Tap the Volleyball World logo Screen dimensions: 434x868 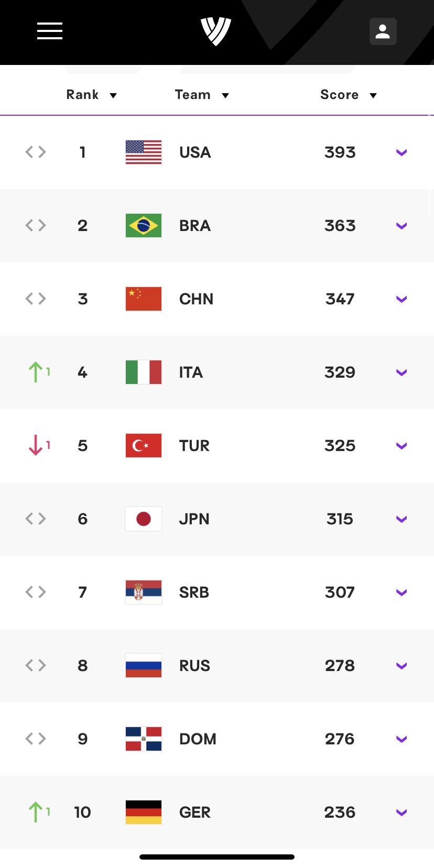[216, 31]
